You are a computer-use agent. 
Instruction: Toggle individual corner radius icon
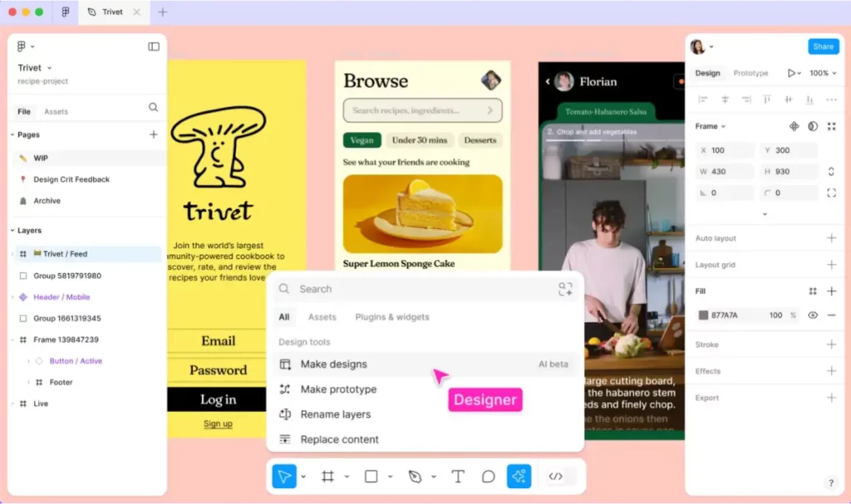pos(831,193)
